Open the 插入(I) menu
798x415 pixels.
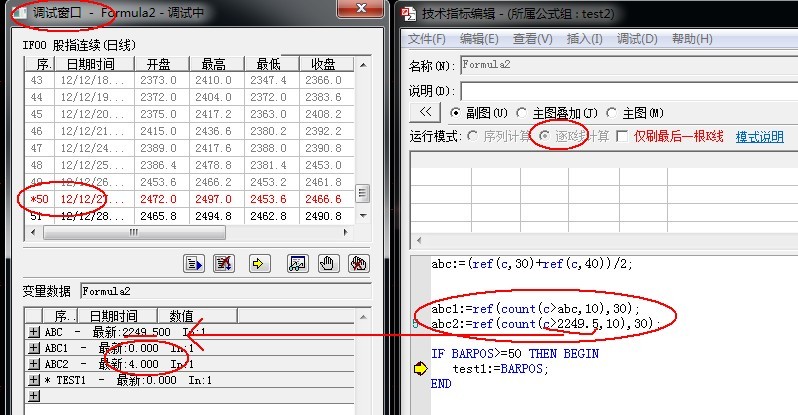coord(584,39)
